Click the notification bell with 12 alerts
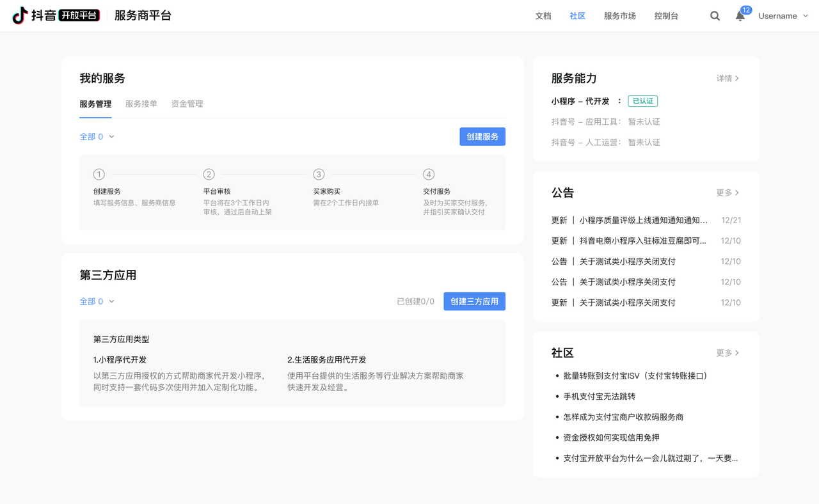 tap(740, 15)
